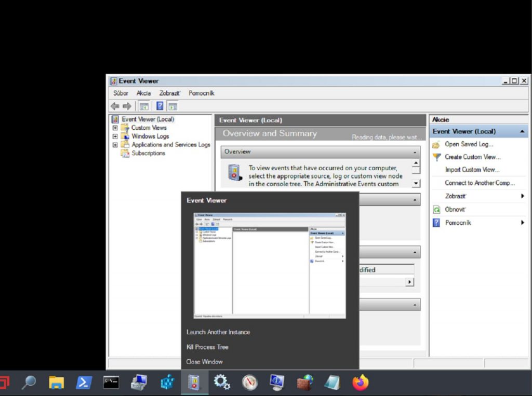This screenshot has width=532, height=396.
Task: Open the gears icon in the taskbar
Action: point(222,383)
